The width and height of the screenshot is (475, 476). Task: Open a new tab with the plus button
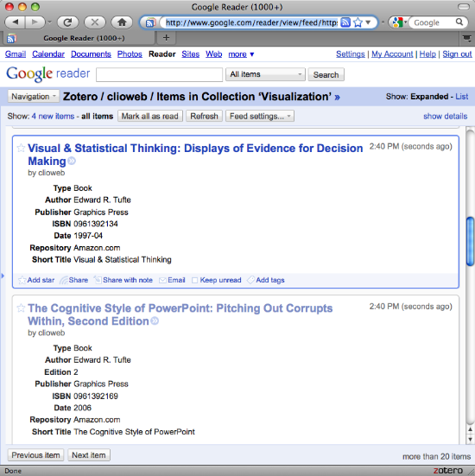[166, 38]
